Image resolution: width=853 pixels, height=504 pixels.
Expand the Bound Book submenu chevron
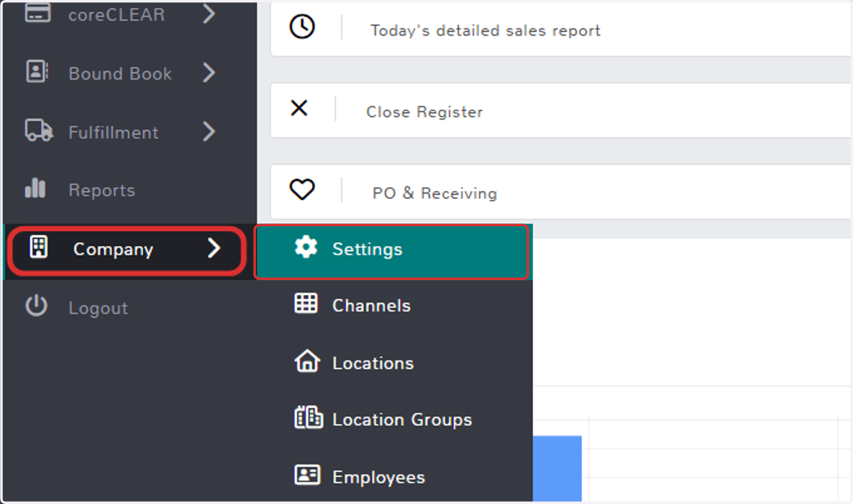pyautogui.click(x=208, y=73)
